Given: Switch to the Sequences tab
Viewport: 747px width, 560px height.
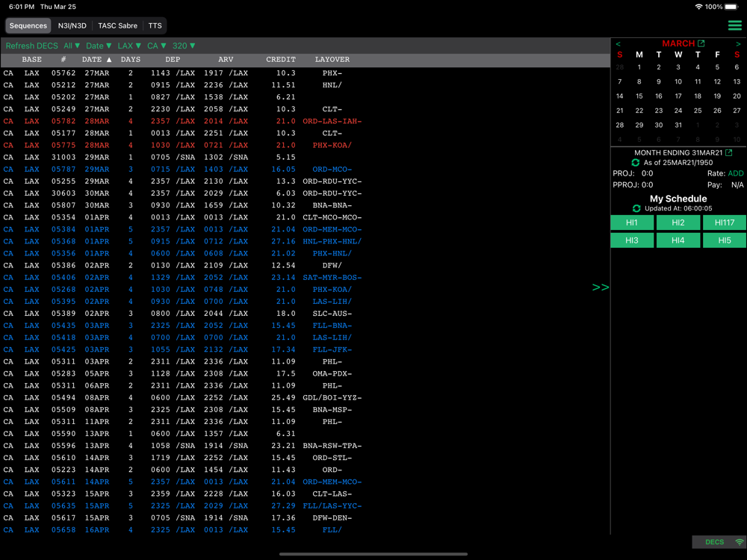Looking at the screenshot, I should pos(28,25).
